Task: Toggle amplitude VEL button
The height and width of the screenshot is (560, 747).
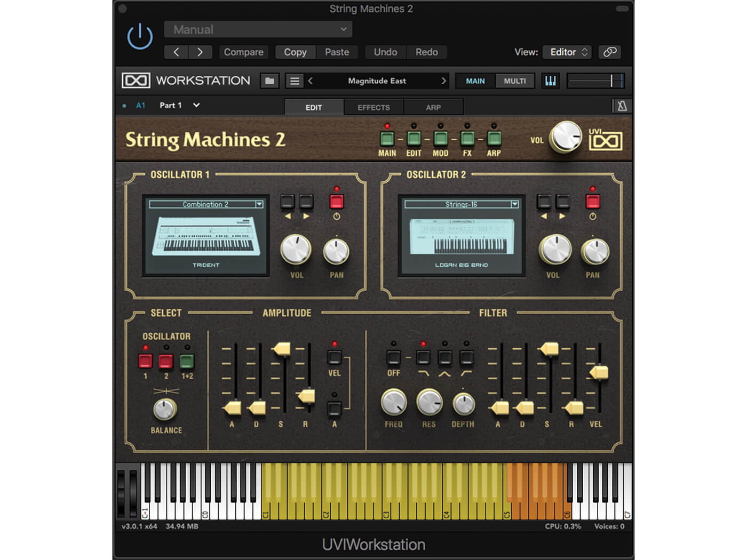Action: 335,357
